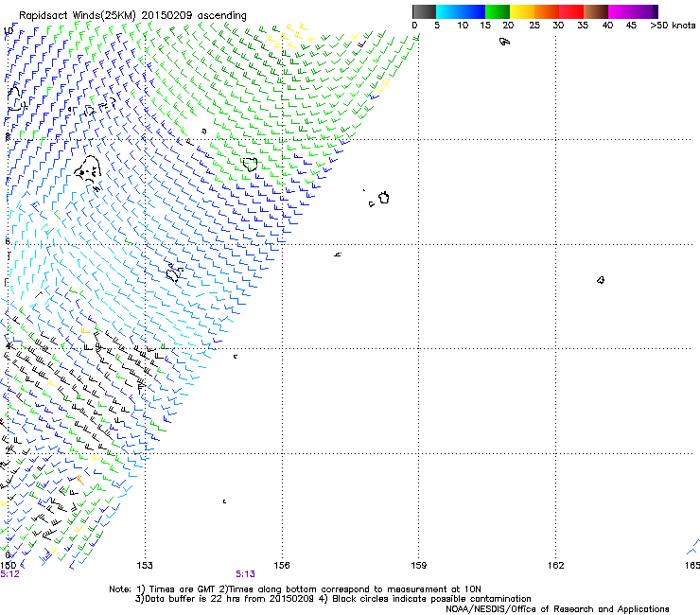This screenshot has height=615, width=700.
Task: Click the orange wind barb in the lower left
Action: (80, 481)
